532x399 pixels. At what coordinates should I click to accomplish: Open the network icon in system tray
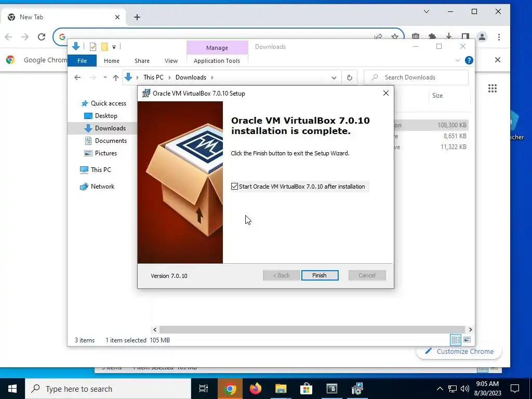[453, 389]
